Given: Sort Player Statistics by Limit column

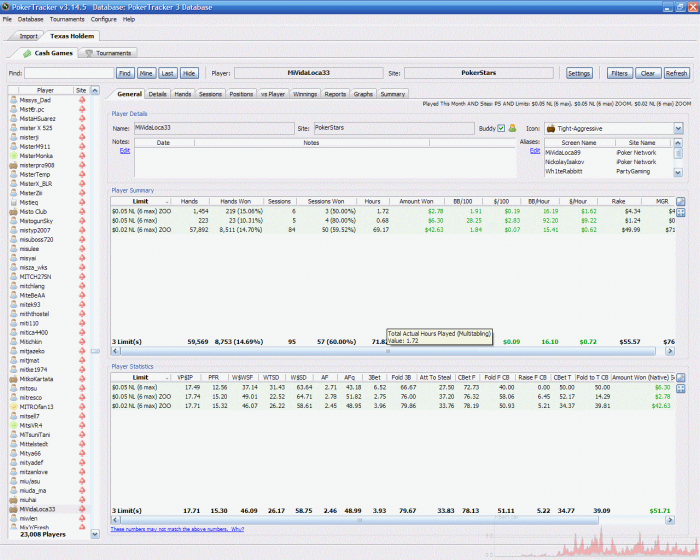Looking at the screenshot, I should click(x=141, y=377).
